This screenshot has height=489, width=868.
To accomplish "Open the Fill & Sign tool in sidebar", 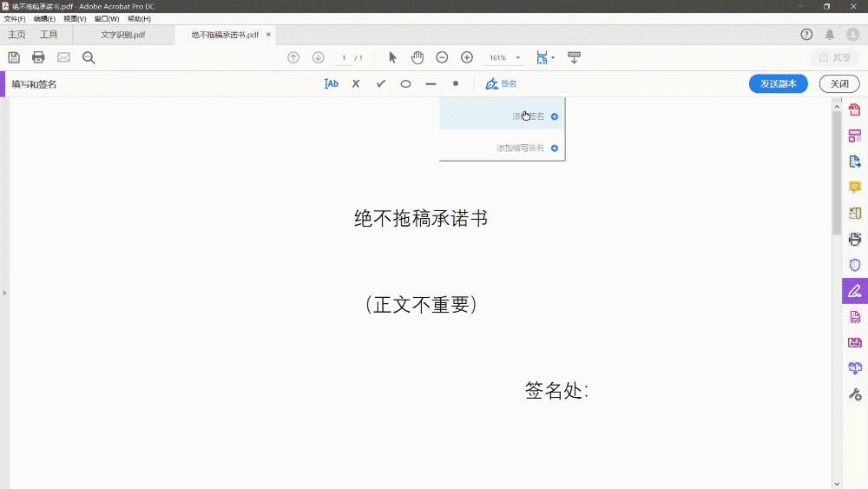I will (855, 291).
